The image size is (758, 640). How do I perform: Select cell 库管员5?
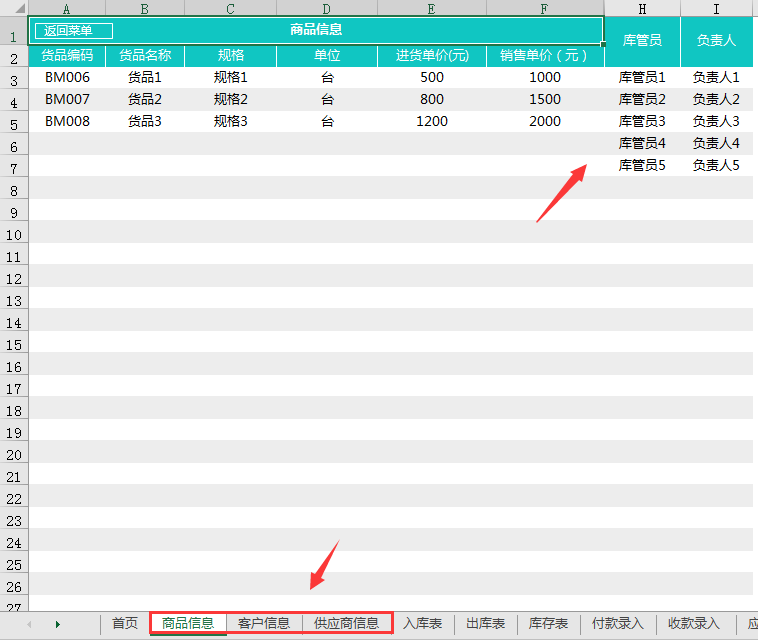tap(642, 166)
